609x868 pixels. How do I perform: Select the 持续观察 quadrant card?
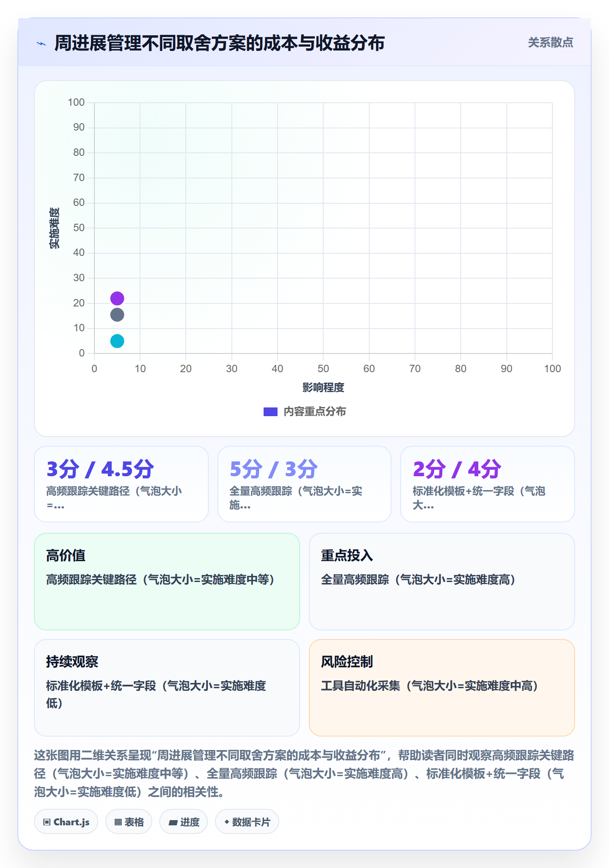tap(167, 687)
